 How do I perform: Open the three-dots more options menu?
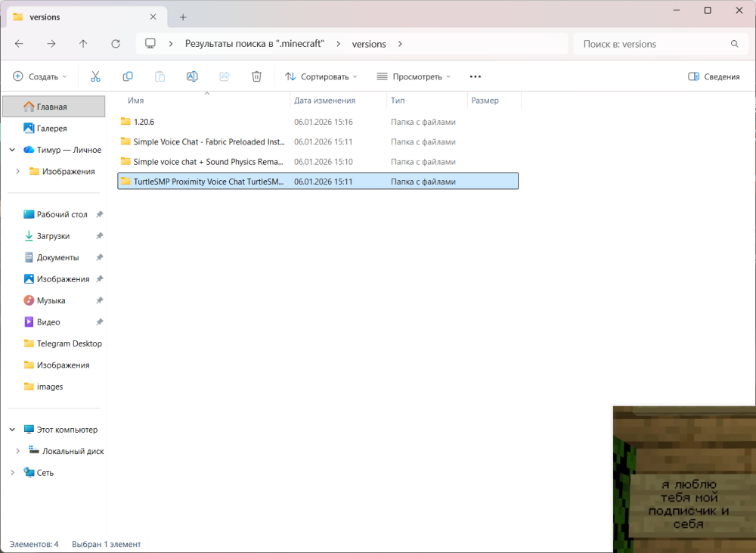[476, 76]
